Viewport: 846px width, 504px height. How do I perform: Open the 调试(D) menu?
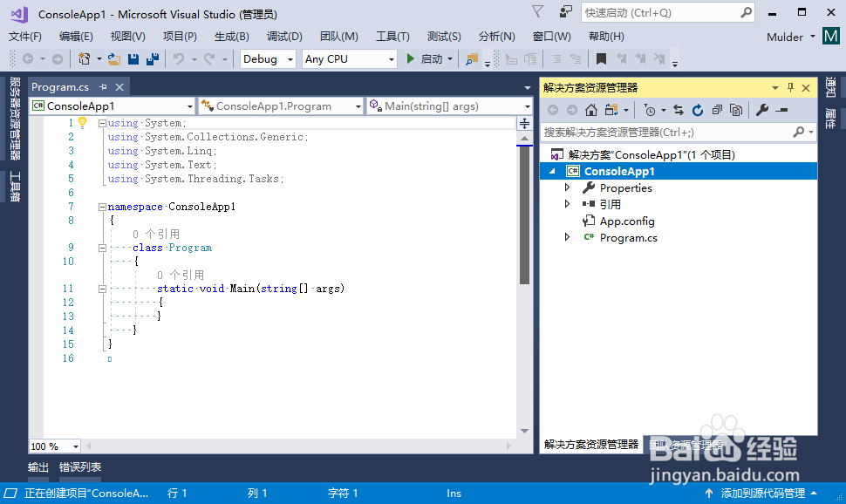point(284,36)
